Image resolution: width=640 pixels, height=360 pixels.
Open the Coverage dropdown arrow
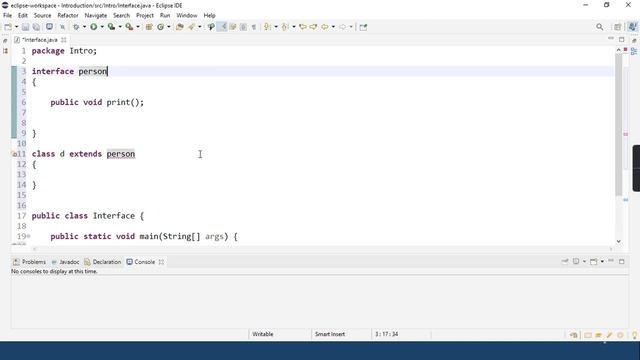120,27
